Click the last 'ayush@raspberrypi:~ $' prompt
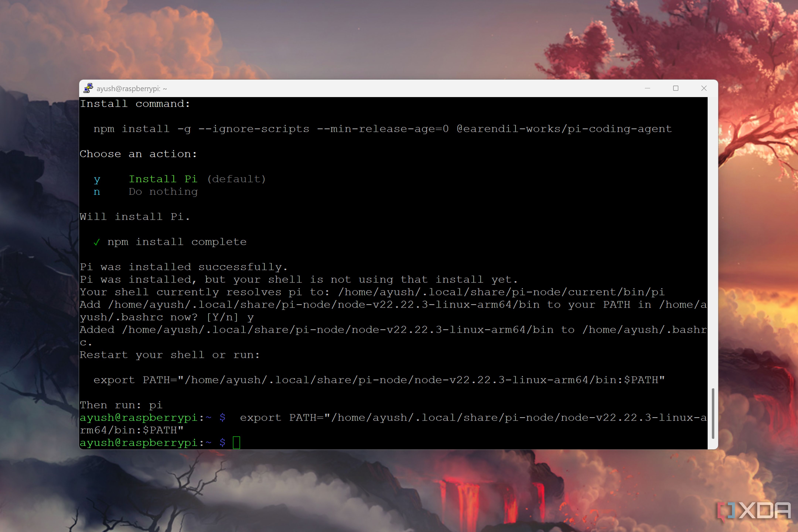 (152, 443)
